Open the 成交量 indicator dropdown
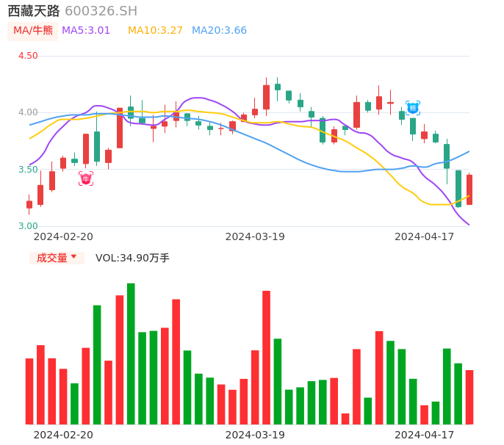This screenshot has height=445, width=504. (52, 258)
